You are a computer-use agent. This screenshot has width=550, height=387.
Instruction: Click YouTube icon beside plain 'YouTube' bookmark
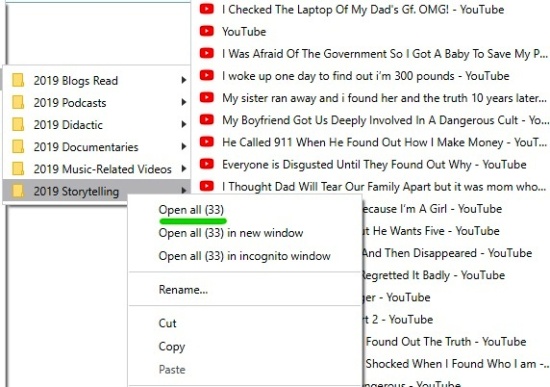[207, 31]
